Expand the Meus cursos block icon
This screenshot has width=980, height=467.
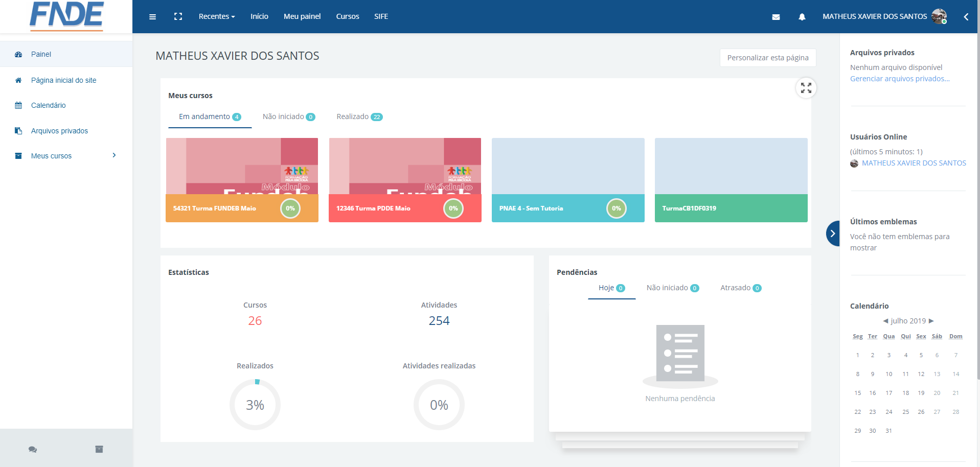point(806,88)
